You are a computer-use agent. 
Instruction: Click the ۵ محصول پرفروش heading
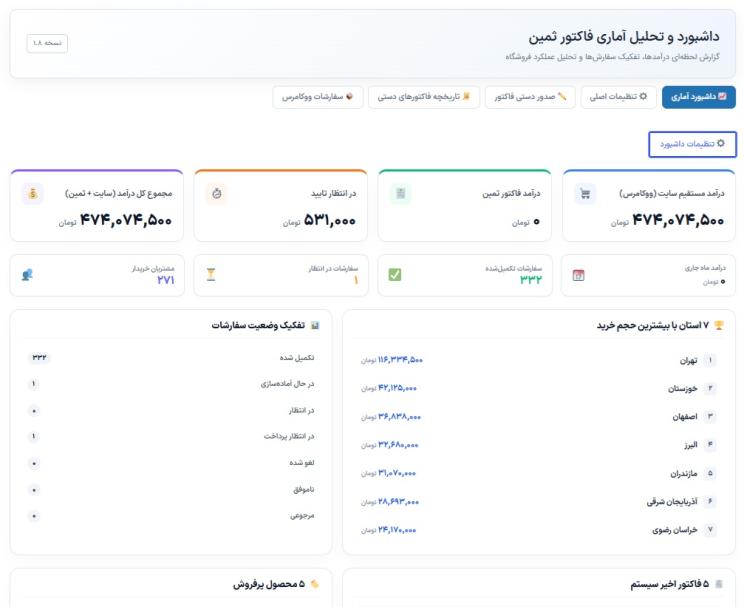(x=269, y=584)
